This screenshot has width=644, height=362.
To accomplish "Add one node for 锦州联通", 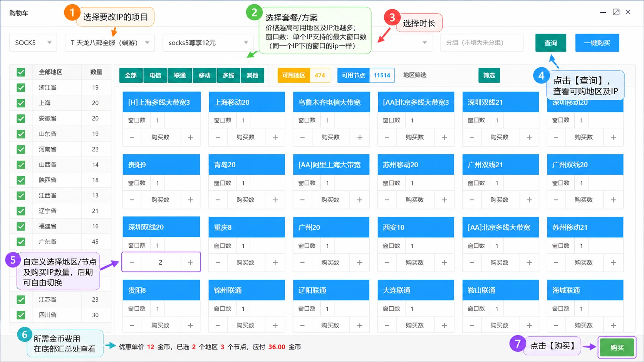I will 275,325.
